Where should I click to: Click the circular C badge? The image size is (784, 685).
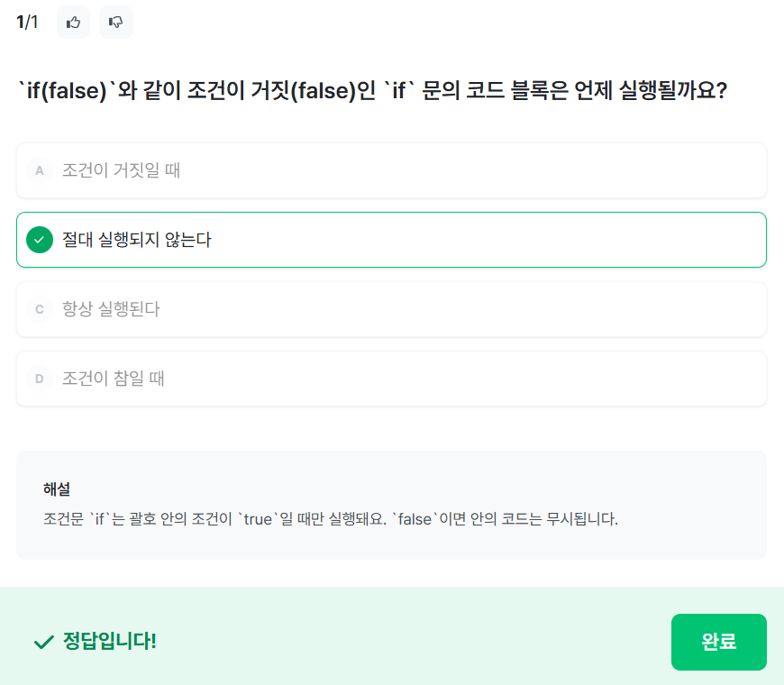40,309
